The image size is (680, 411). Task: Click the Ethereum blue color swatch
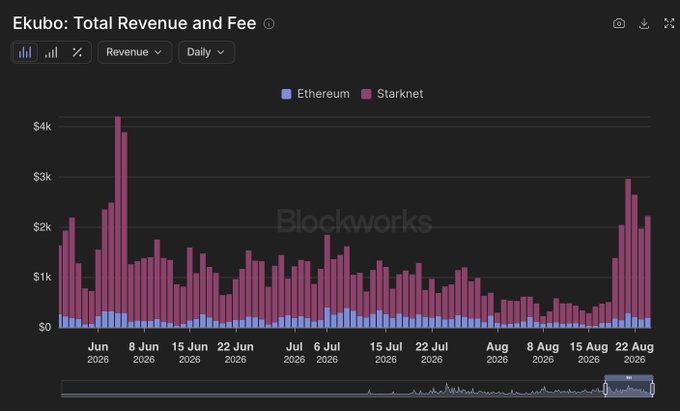(x=286, y=94)
